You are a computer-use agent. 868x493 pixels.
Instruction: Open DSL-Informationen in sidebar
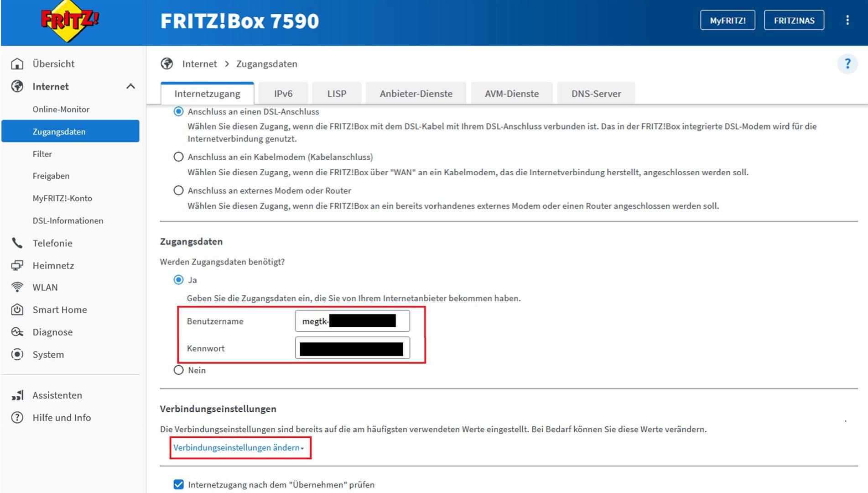(68, 220)
